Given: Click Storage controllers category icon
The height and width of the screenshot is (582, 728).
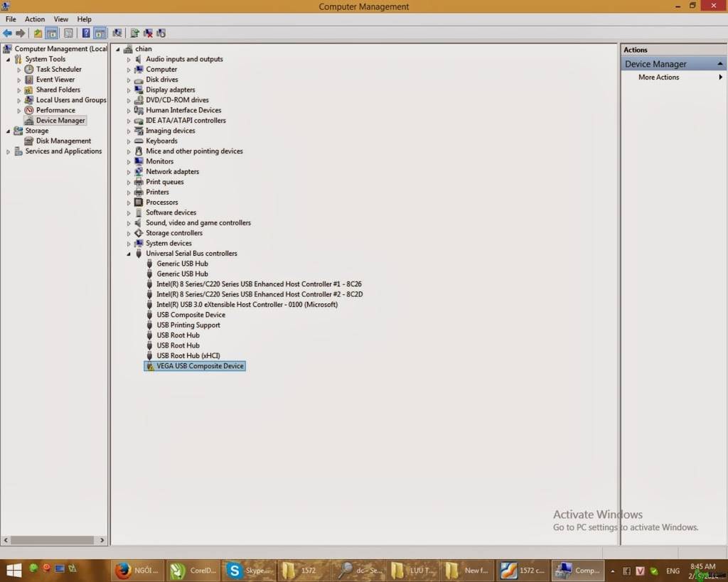Looking at the screenshot, I should pyautogui.click(x=139, y=233).
